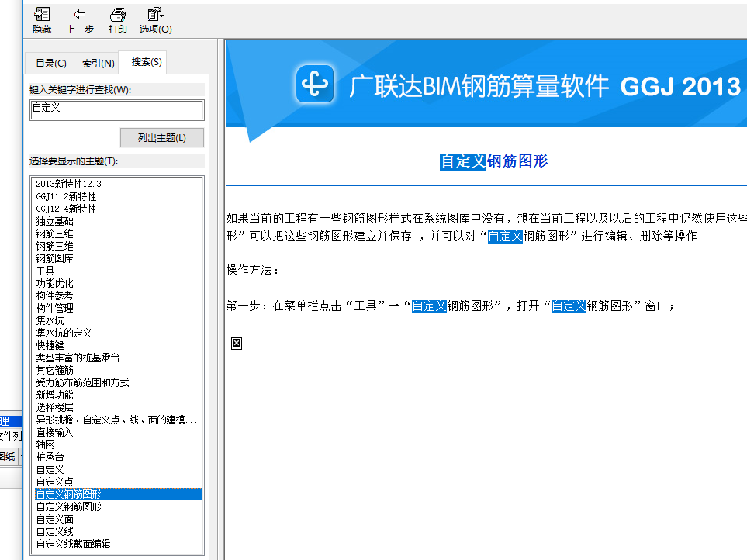Click the Back (上一步) arrow icon
This screenshot has width=747, height=560.
(80, 14)
